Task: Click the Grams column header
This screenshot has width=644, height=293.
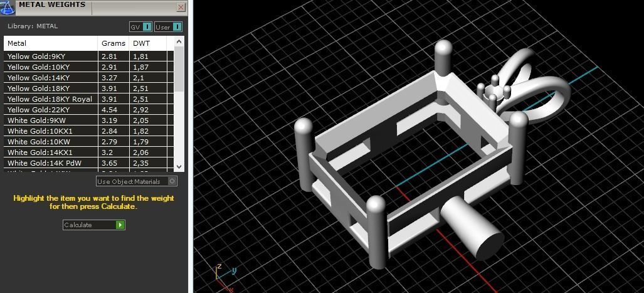Action: click(x=113, y=43)
